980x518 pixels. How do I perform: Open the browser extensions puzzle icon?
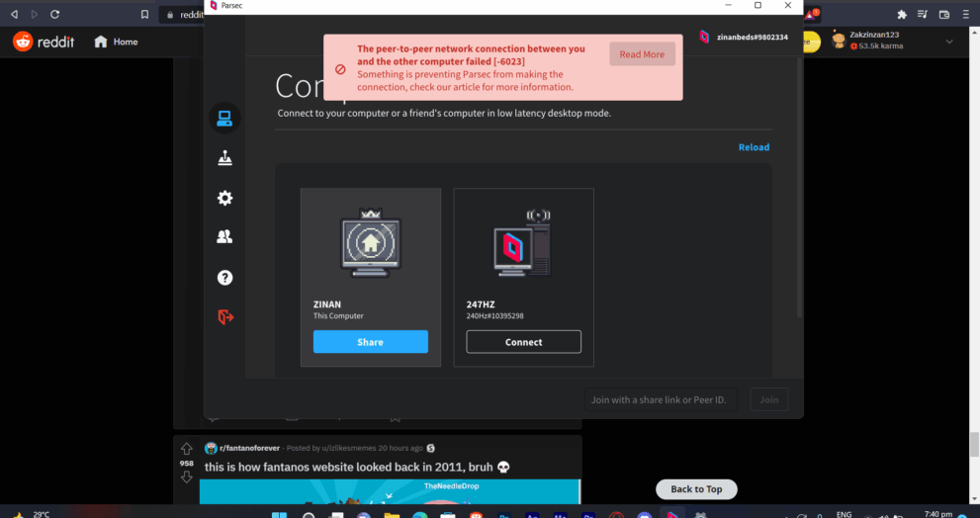point(902,14)
